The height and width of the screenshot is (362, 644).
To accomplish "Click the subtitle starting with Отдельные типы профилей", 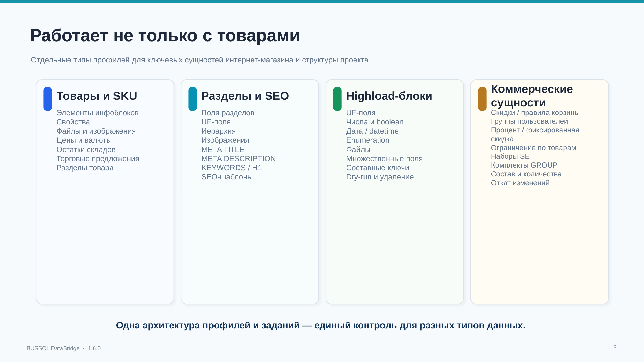I will point(201,60).
